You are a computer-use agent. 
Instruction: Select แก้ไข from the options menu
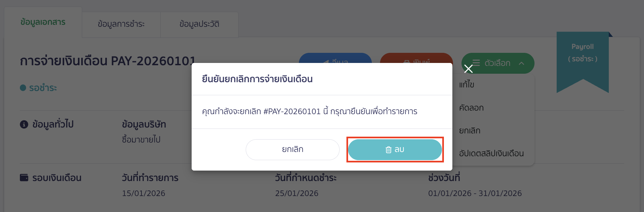[x=467, y=85]
